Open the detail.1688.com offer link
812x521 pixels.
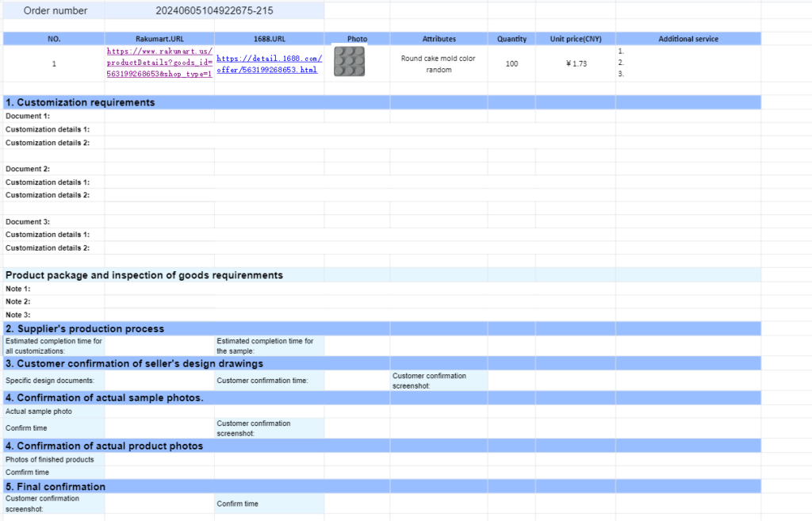coord(270,64)
